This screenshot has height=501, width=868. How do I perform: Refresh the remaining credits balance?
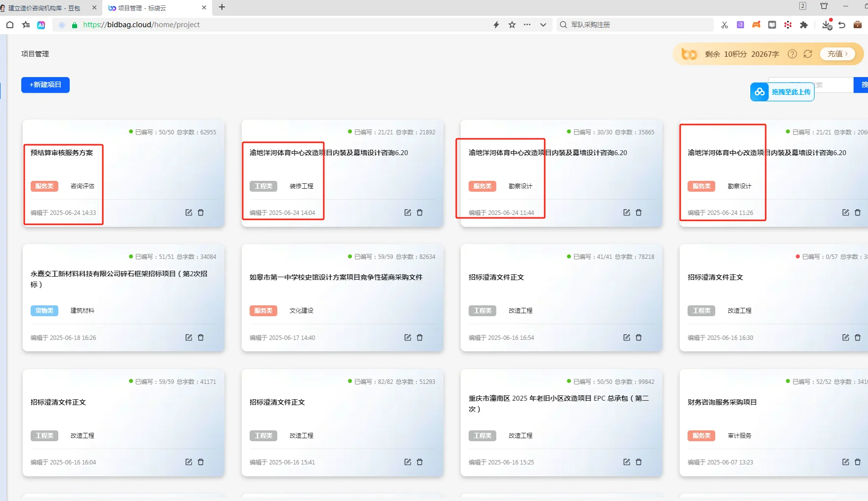[808, 54]
